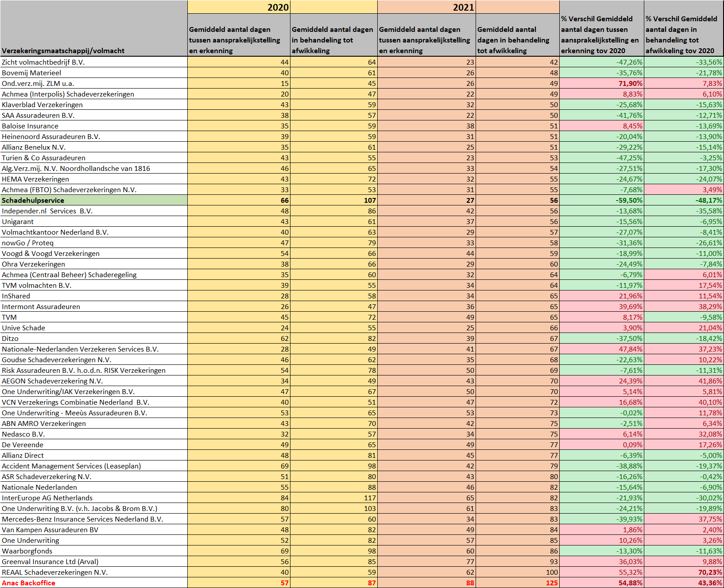This screenshot has width=724, height=588.
Task: Select the 38,29% cell
Action: tap(684, 306)
